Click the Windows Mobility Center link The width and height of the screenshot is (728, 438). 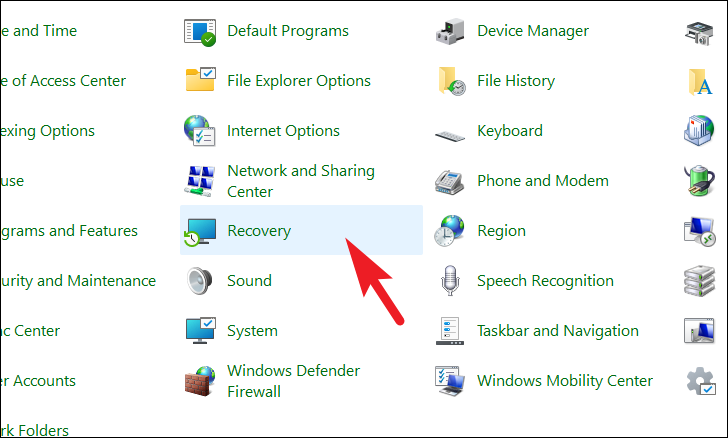[564, 381]
